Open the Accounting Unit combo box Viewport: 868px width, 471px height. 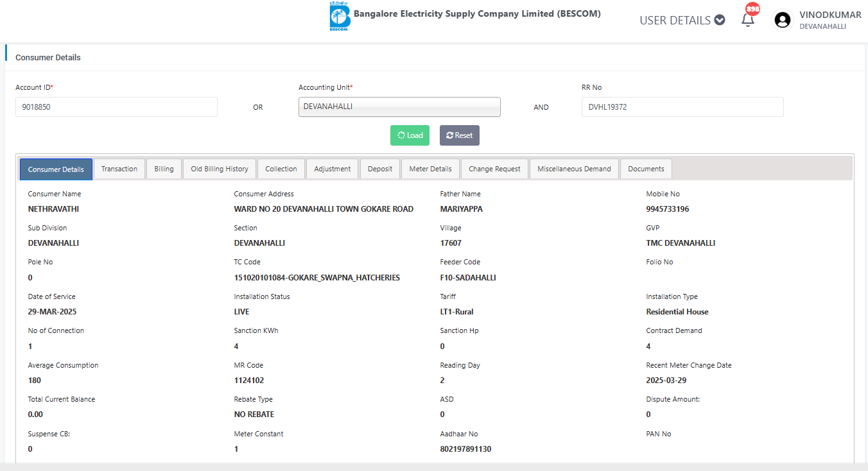(399, 107)
